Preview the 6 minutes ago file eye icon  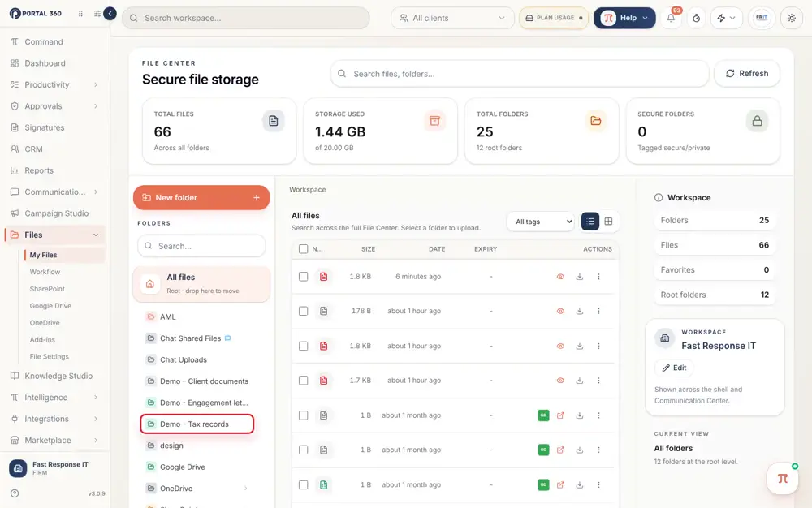point(560,277)
